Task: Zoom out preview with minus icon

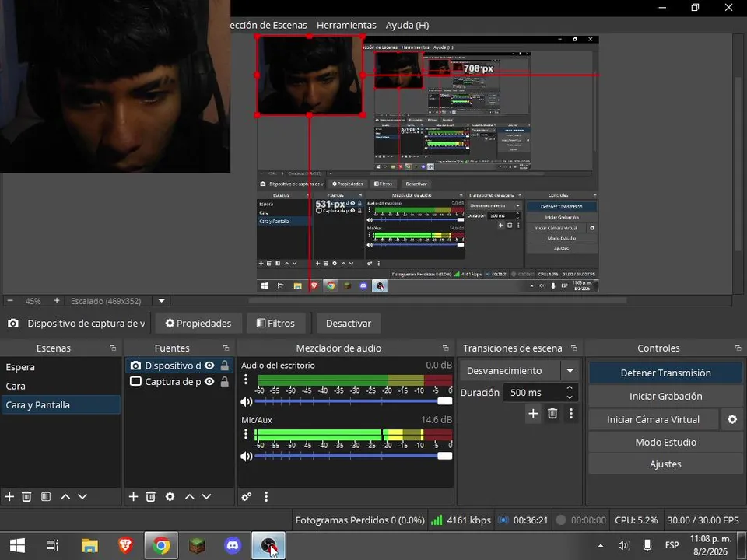Action: (x=10, y=301)
